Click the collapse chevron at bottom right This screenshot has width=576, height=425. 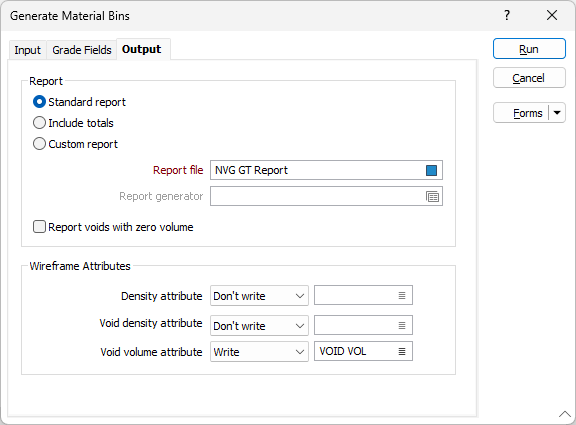(565, 414)
